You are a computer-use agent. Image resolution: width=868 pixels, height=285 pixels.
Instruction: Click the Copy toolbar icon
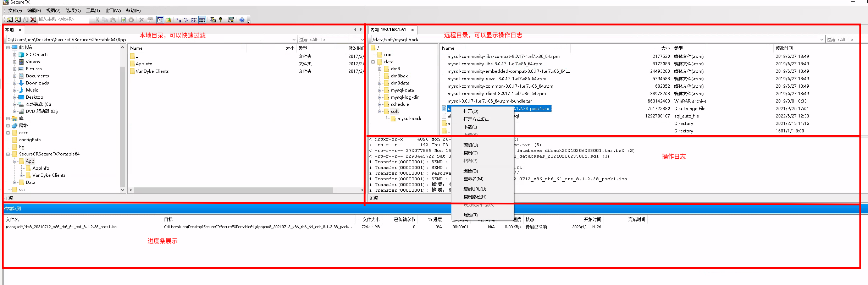click(105, 20)
